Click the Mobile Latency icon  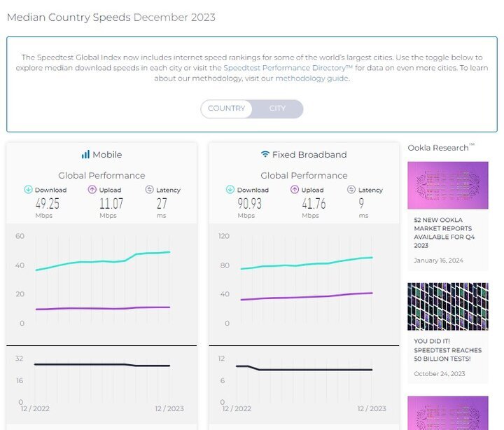150,189
